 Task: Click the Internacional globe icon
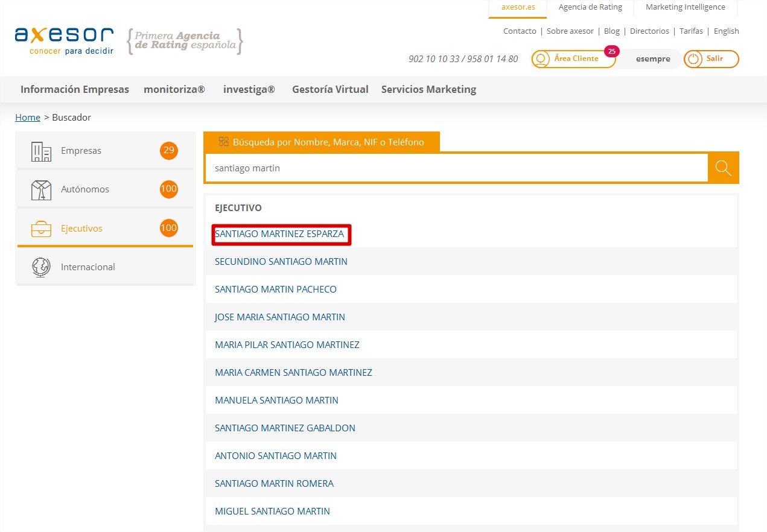(x=41, y=267)
